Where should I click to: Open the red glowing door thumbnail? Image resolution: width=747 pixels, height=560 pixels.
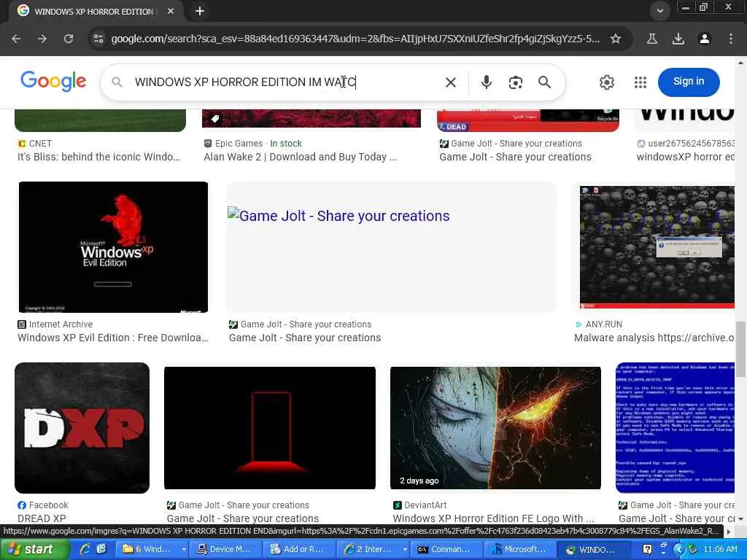(x=270, y=427)
